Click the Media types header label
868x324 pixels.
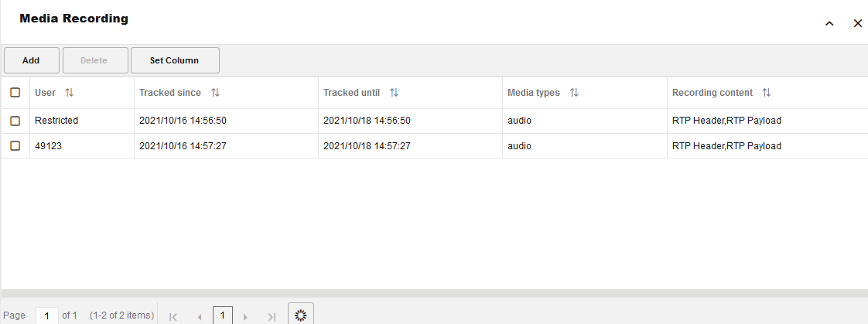point(534,93)
